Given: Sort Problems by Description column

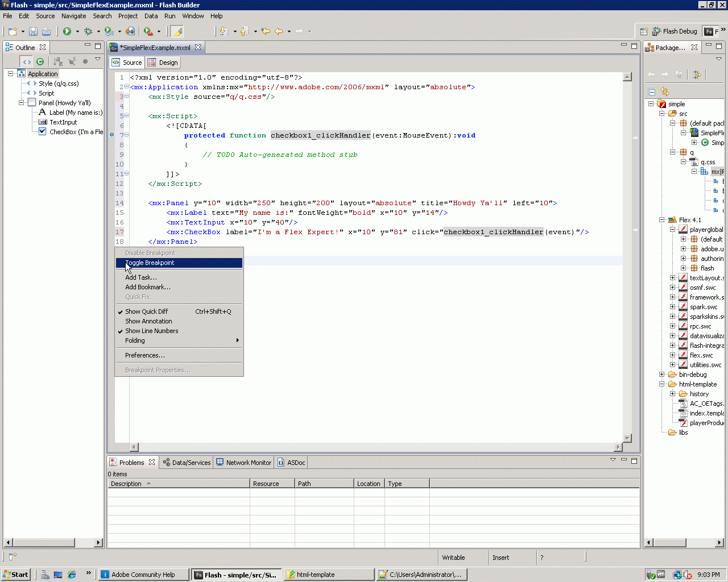Looking at the screenshot, I should pyautogui.click(x=179, y=484).
